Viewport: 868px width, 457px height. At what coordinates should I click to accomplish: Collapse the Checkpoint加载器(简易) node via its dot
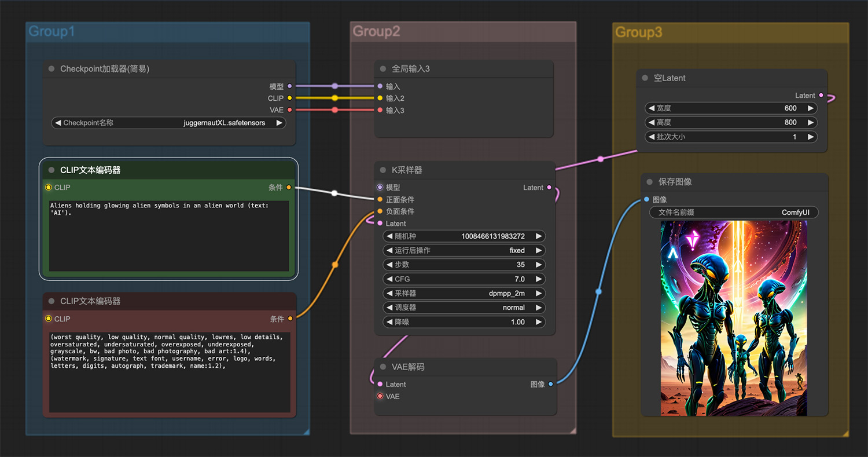(52, 69)
